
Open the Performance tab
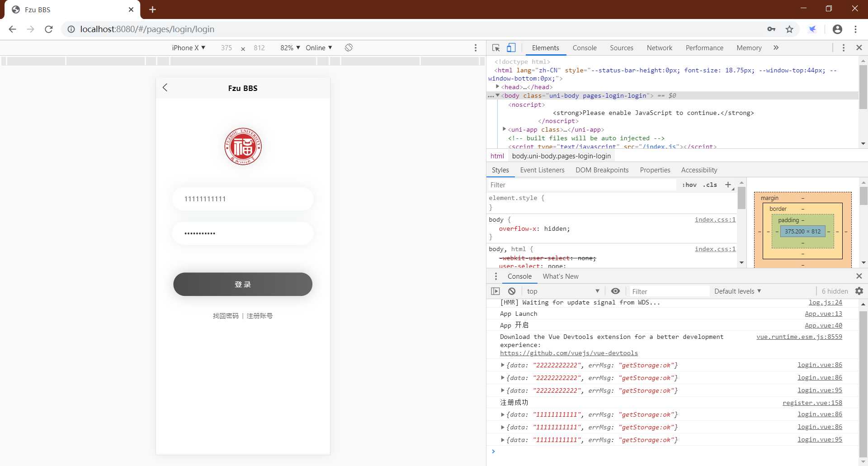[704, 48]
